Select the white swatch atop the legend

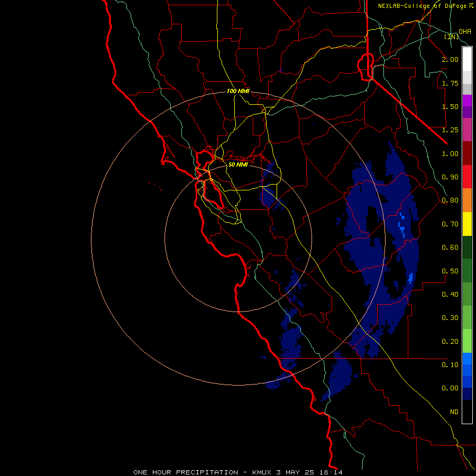coord(467,59)
